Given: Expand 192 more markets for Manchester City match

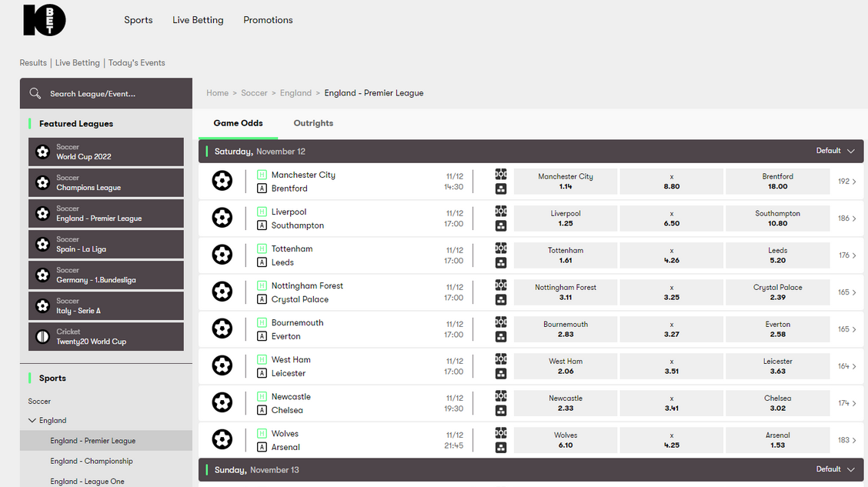Looking at the screenshot, I should (847, 182).
